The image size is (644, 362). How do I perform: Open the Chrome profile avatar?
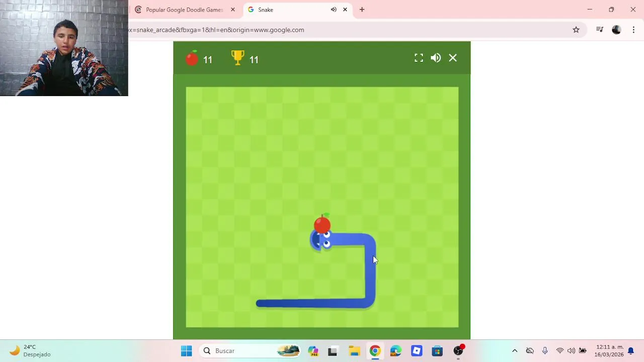[616, 30]
